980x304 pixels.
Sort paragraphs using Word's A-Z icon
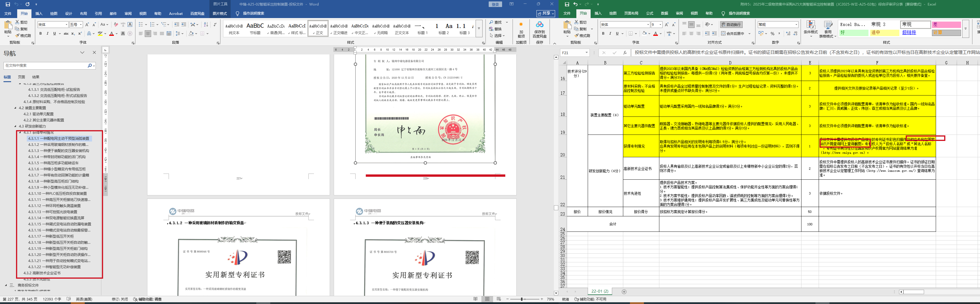pos(206,24)
